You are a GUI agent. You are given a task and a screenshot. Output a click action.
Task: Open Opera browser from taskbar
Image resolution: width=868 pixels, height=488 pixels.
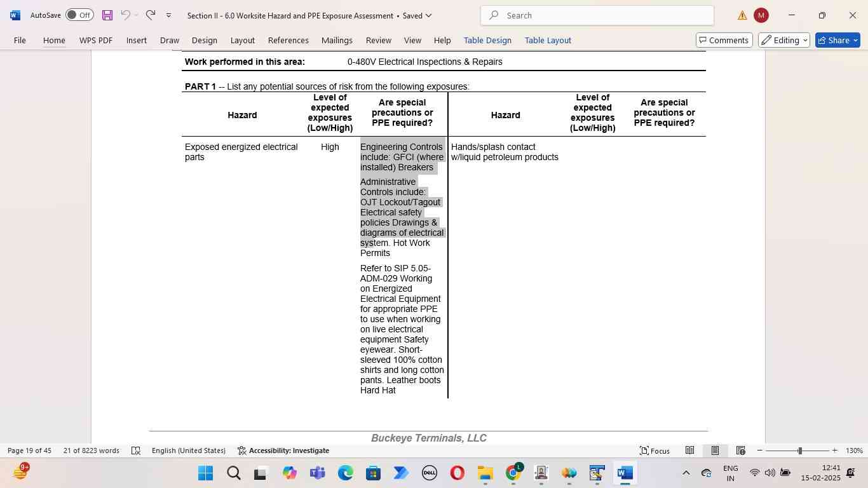point(457,473)
